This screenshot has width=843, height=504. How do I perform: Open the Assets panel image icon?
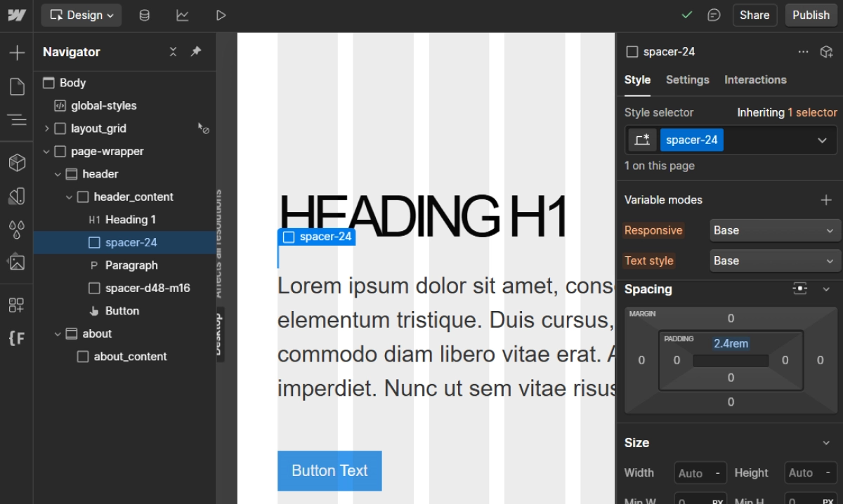point(17,263)
